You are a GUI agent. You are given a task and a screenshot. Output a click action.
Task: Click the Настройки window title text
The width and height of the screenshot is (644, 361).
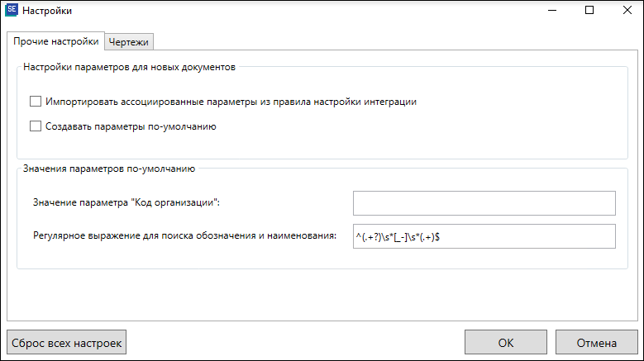tap(47, 11)
